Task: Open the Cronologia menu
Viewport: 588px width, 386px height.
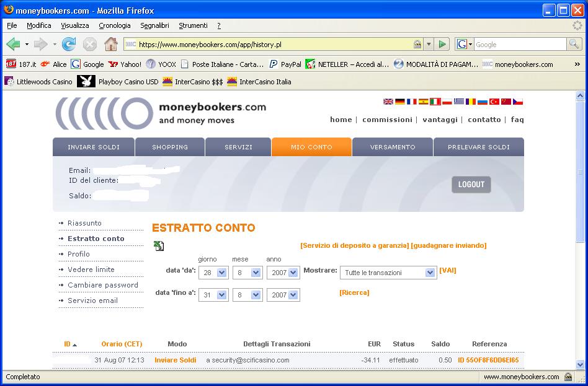Action: tap(115, 25)
